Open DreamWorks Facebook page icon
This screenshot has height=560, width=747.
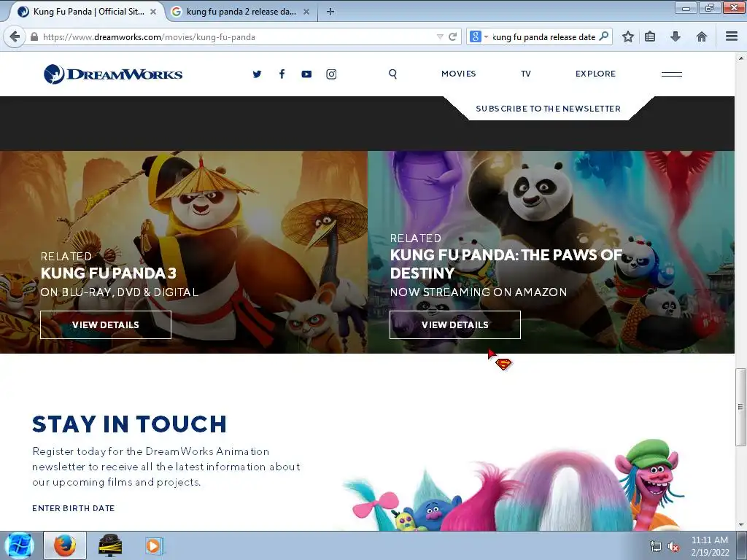pyautogui.click(x=282, y=74)
